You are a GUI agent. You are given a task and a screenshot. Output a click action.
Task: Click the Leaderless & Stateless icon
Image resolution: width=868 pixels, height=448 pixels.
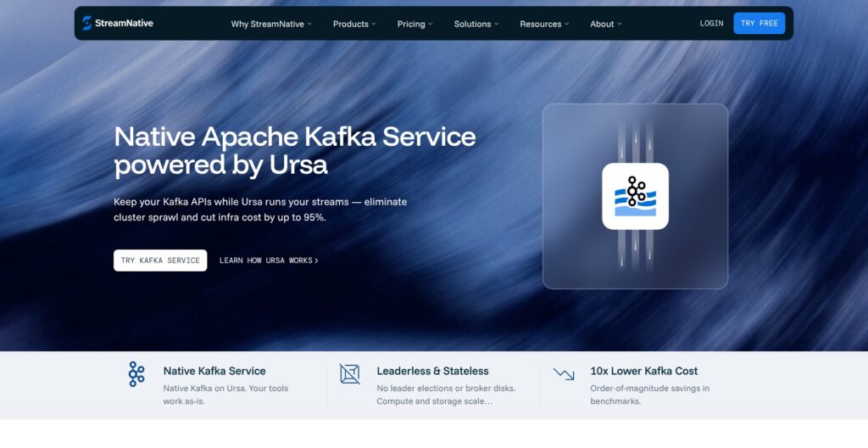[x=349, y=374]
